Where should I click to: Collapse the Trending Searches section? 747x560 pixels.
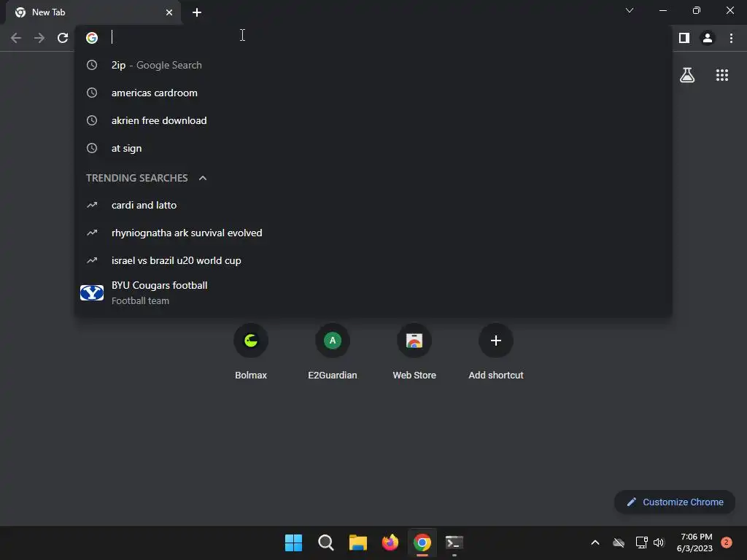click(203, 178)
